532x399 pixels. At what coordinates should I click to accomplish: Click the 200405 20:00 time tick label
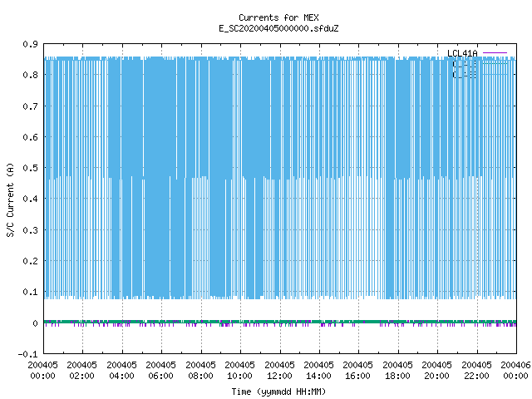pyautogui.click(x=437, y=370)
